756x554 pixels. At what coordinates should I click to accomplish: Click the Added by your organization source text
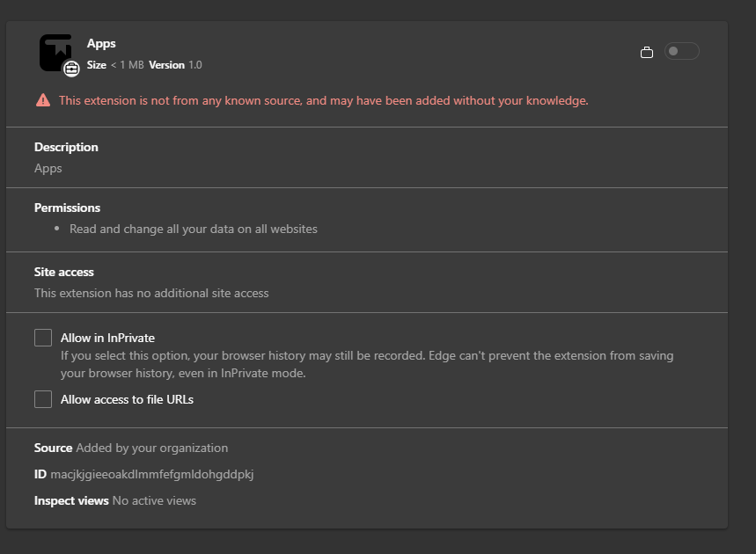152,448
